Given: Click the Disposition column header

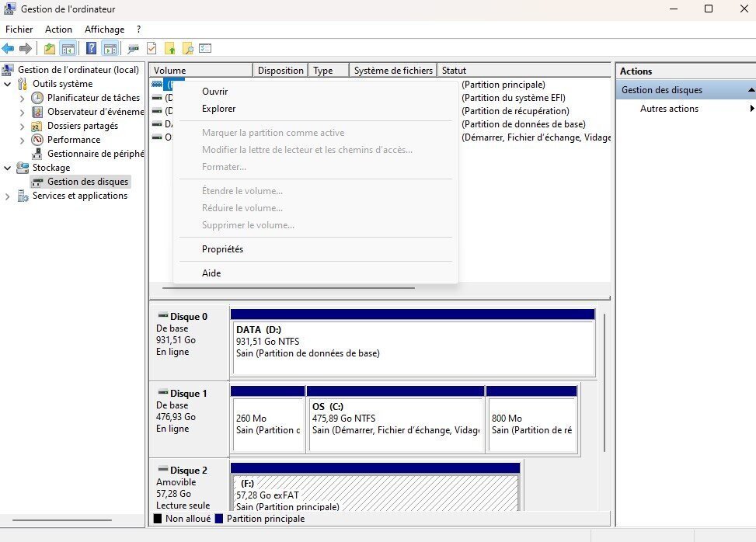Looking at the screenshot, I should click(280, 71).
